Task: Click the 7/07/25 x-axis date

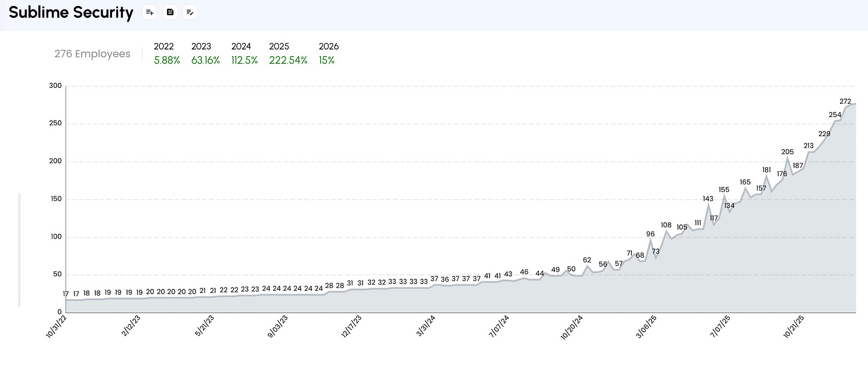Action: point(720,326)
